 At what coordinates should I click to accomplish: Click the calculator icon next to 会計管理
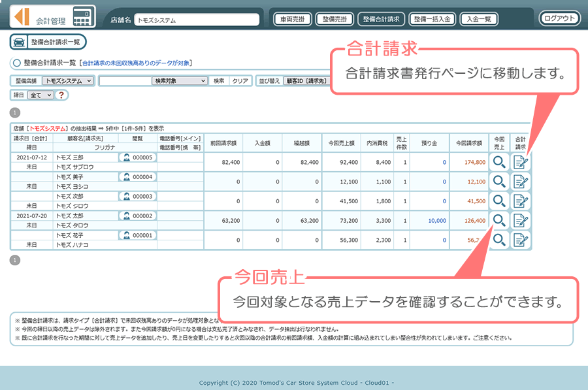pos(83,17)
